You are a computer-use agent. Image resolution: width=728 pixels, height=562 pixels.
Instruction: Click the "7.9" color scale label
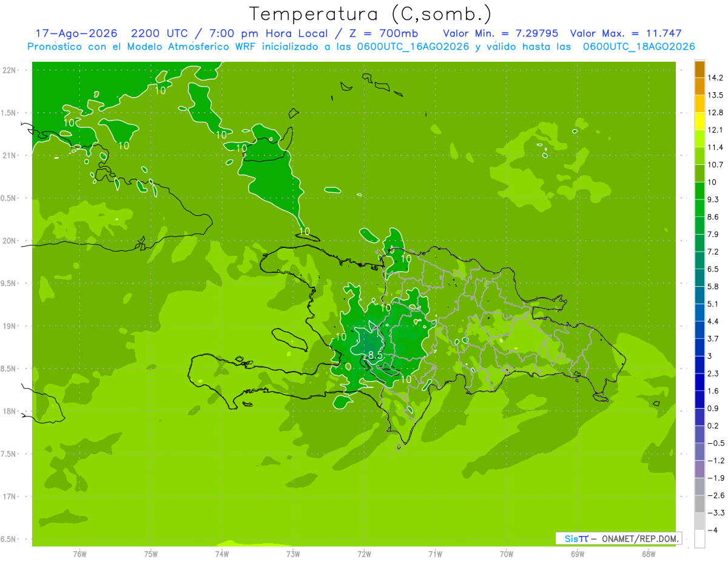(713, 234)
